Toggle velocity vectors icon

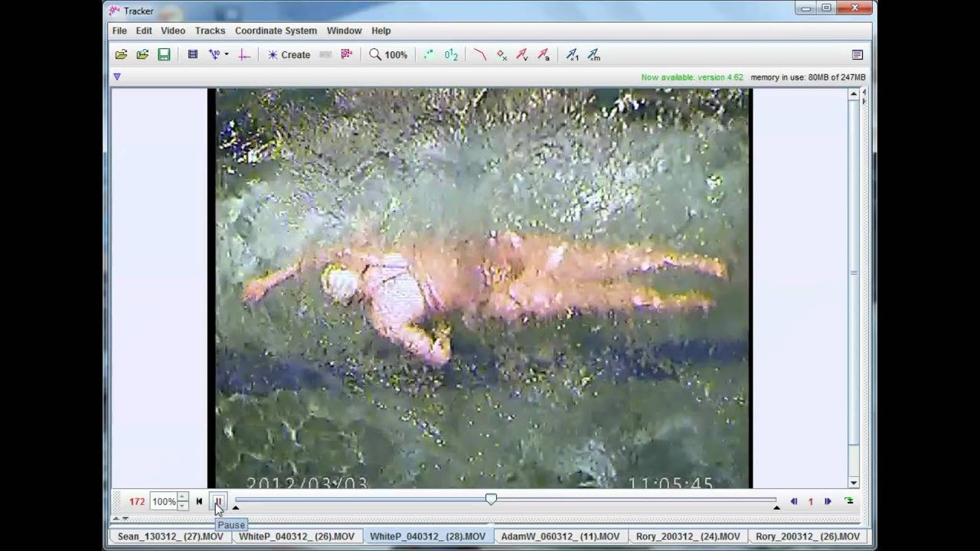click(522, 54)
